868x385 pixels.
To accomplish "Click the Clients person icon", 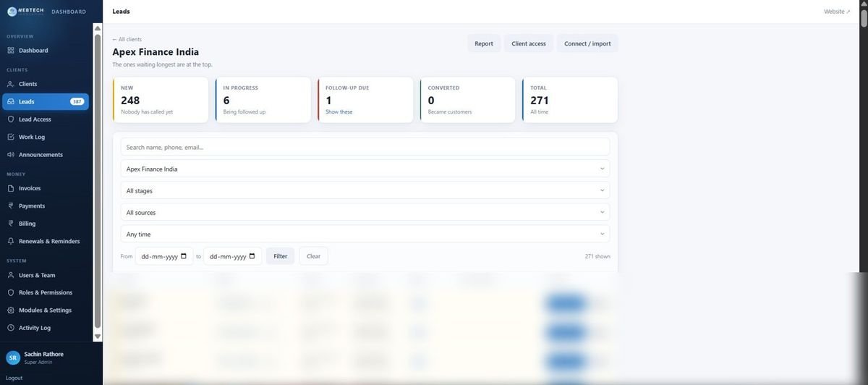I will 11,84.
